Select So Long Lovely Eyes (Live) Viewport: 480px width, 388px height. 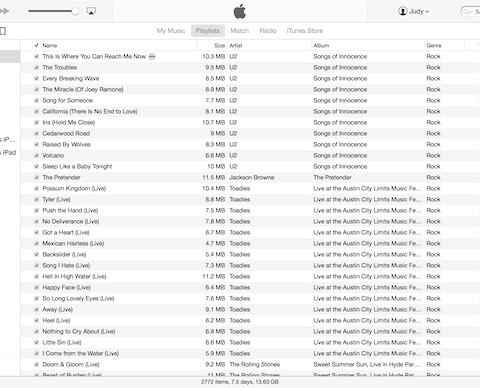tap(78, 298)
